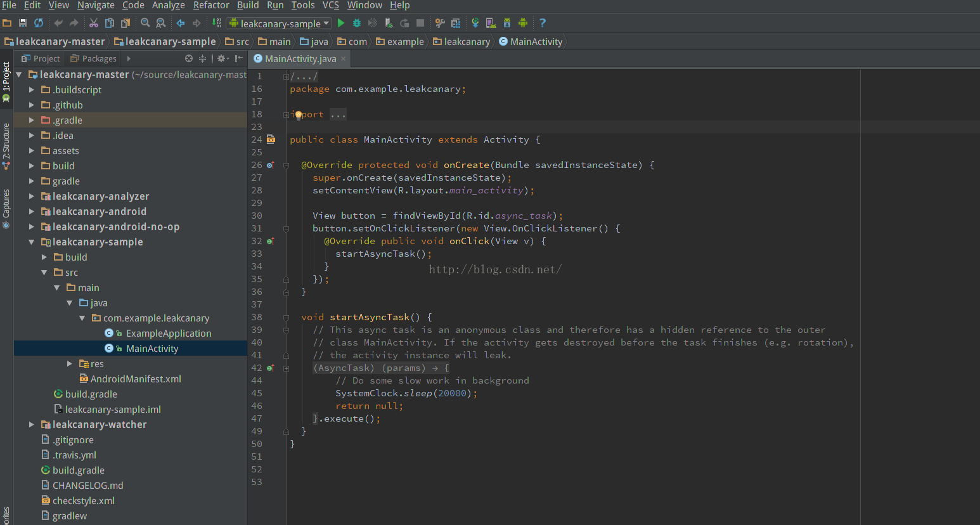This screenshot has height=525, width=980.
Task: Click the Find magnifier icon in toolbar
Action: pyautogui.click(x=145, y=23)
